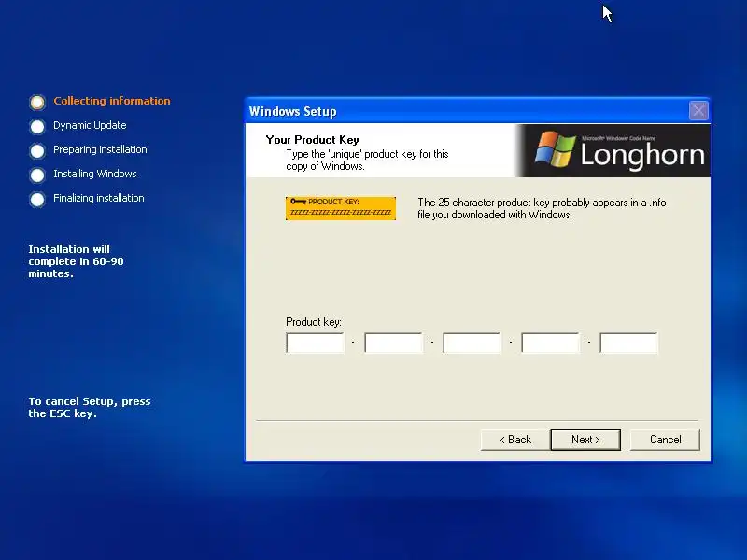Viewport: 747px width, 560px height.
Task: Click the Windows flag logo in Longhorn banner
Action: [x=555, y=149]
